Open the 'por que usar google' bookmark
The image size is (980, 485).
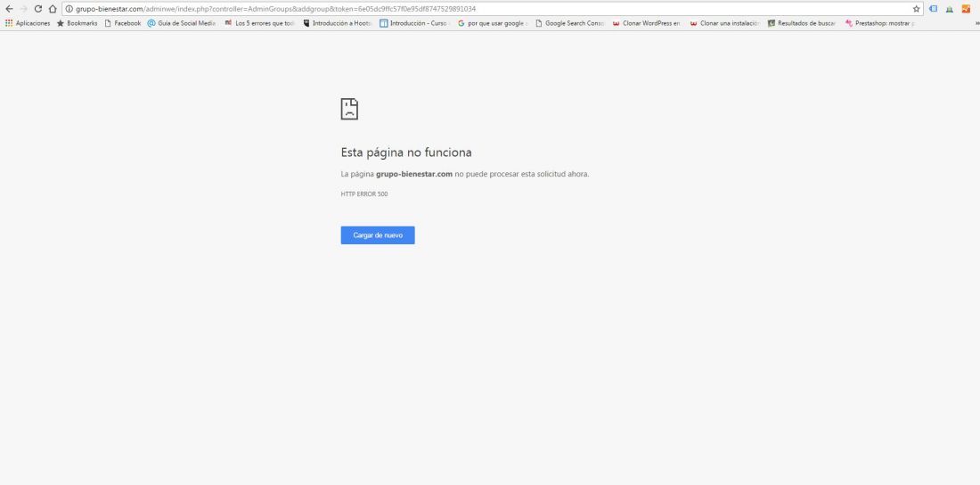pos(493,23)
